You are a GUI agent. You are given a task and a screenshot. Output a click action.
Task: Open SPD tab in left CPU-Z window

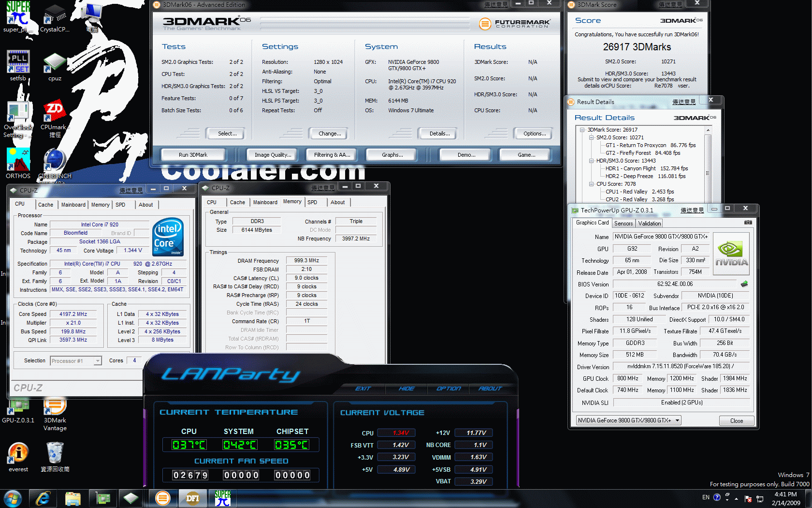click(x=120, y=205)
